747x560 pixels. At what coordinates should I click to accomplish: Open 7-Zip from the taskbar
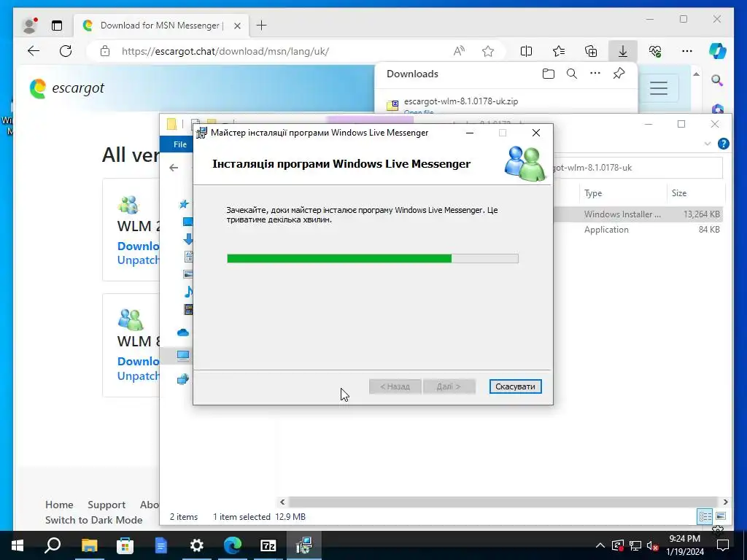268,545
